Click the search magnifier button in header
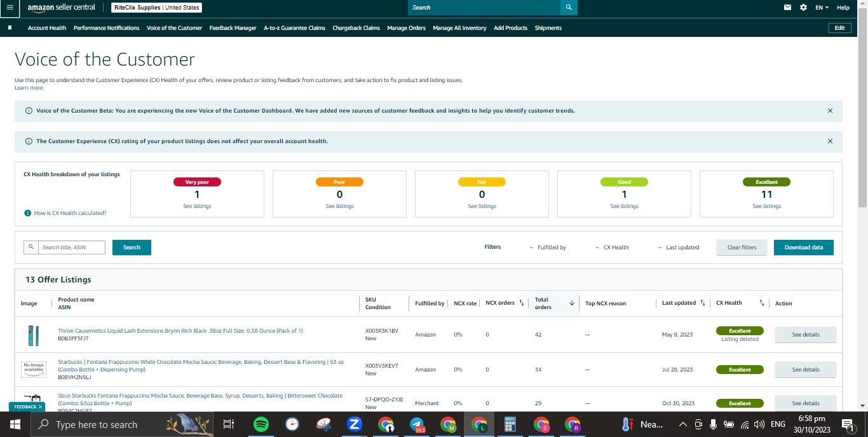 click(569, 8)
